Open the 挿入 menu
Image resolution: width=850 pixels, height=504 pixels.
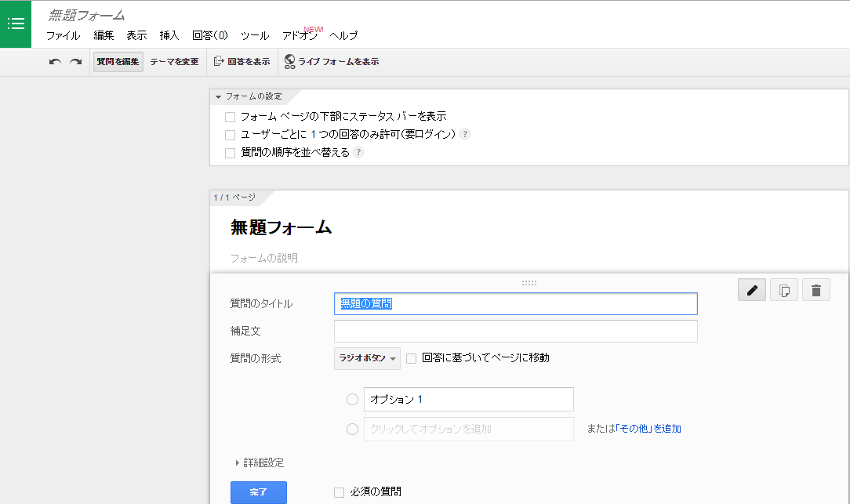pyautogui.click(x=169, y=36)
